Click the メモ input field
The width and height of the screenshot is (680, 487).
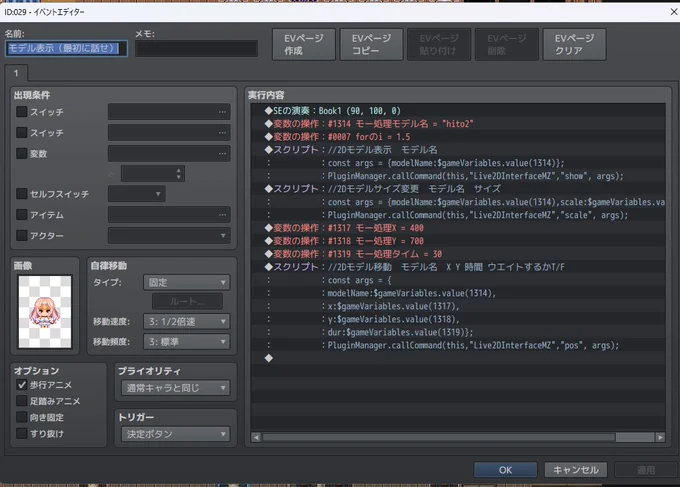click(x=196, y=48)
